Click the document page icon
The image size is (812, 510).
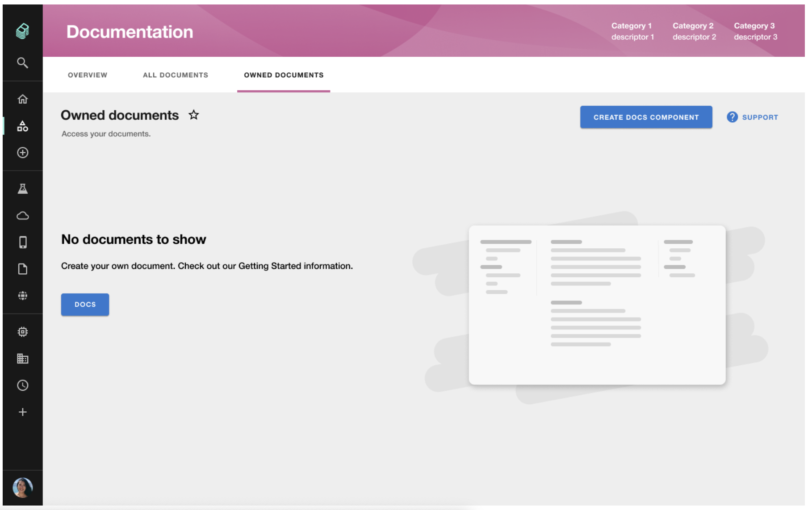[x=22, y=269]
